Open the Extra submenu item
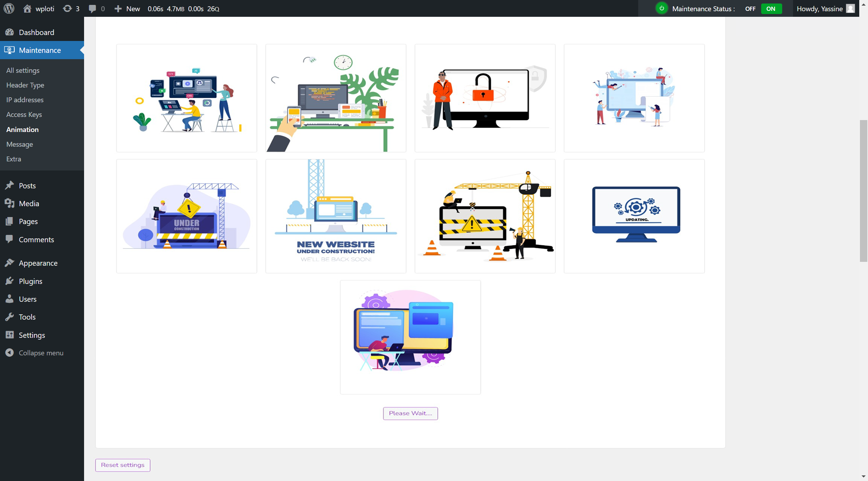This screenshot has height=481, width=868. (14, 159)
